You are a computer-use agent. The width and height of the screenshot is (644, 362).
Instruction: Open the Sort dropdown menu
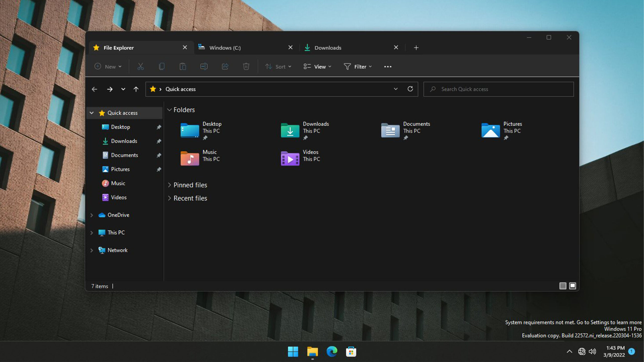pos(278,66)
